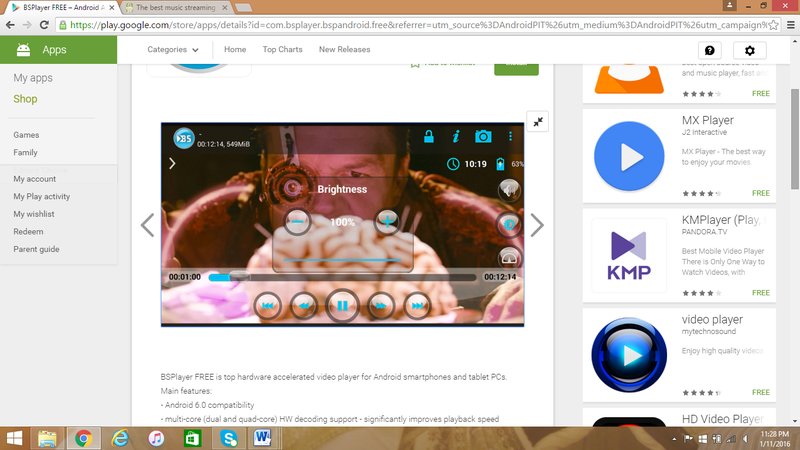
Task: Select Shop in the sidebar
Action: click(x=25, y=99)
